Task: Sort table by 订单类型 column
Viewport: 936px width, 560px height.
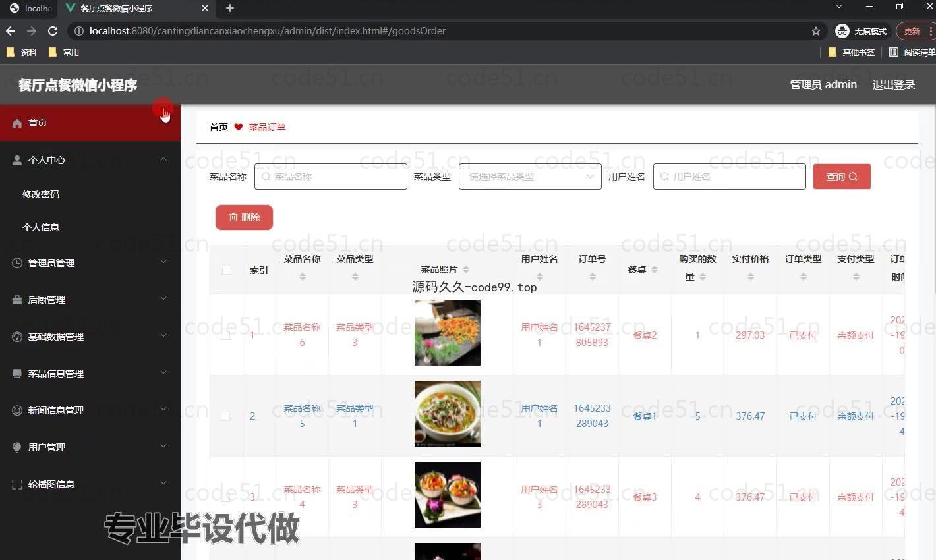Action: coord(804,277)
